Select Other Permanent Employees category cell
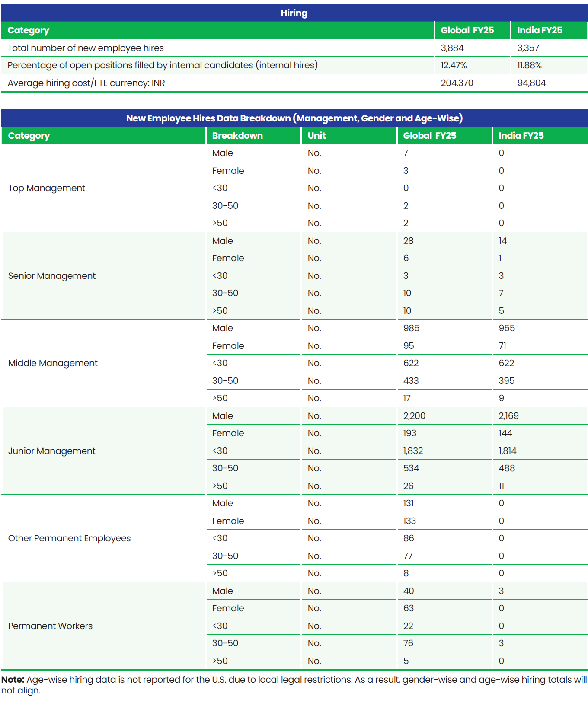 pyautogui.click(x=103, y=538)
